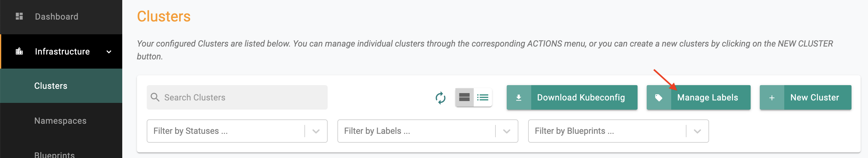Click the magnifier icon in search box

(155, 97)
